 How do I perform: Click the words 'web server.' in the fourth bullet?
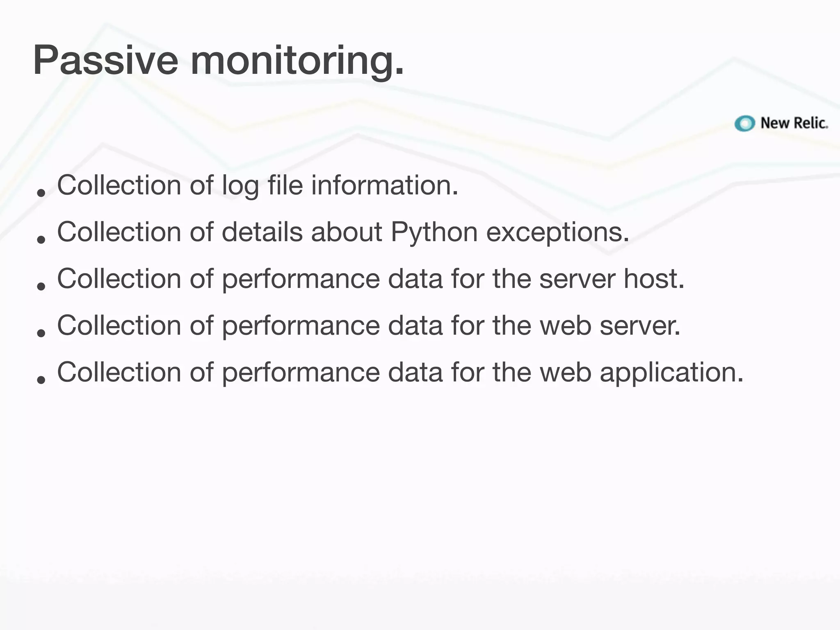[x=610, y=326]
